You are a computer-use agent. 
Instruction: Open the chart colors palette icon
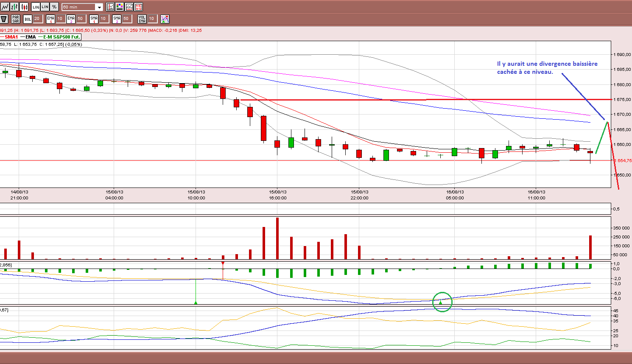click(x=120, y=7)
